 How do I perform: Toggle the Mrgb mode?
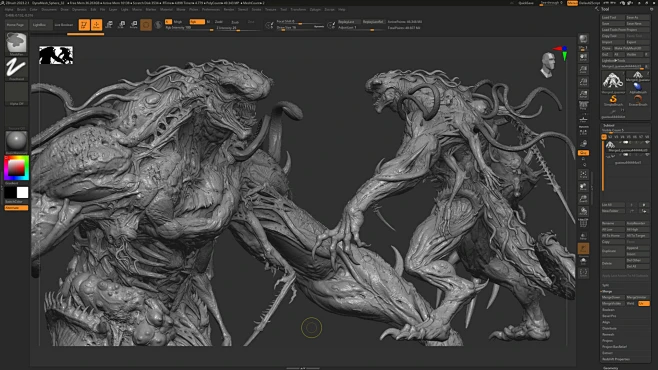[178, 22]
